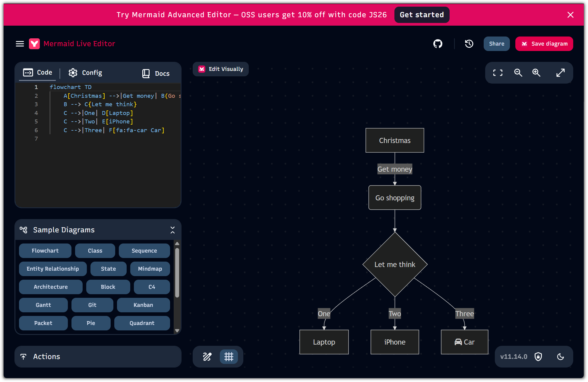This screenshot has width=588, height=382.
Task: Click the hamburger menu icon
Action: 20,44
